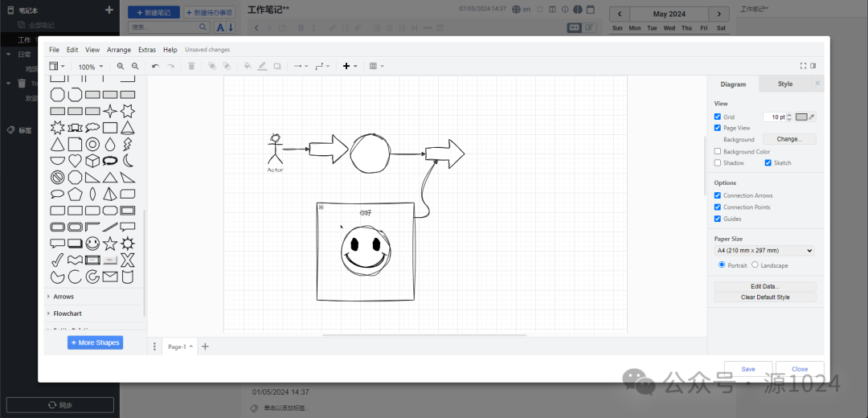Open the Paper Size A4 dropdown

pos(764,251)
